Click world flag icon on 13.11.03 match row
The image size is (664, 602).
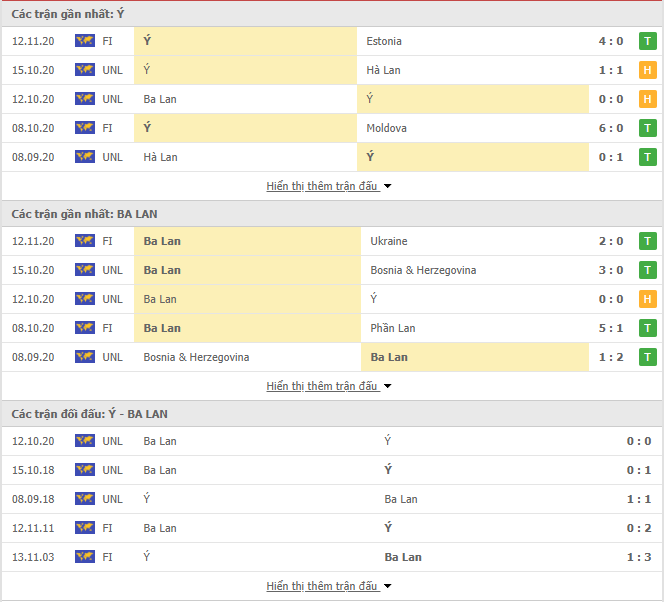pos(85,557)
